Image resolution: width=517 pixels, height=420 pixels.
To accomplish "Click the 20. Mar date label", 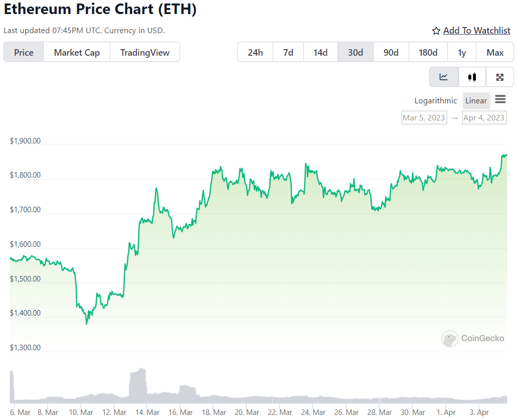I will pyautogui.click(x=247, y=412).
